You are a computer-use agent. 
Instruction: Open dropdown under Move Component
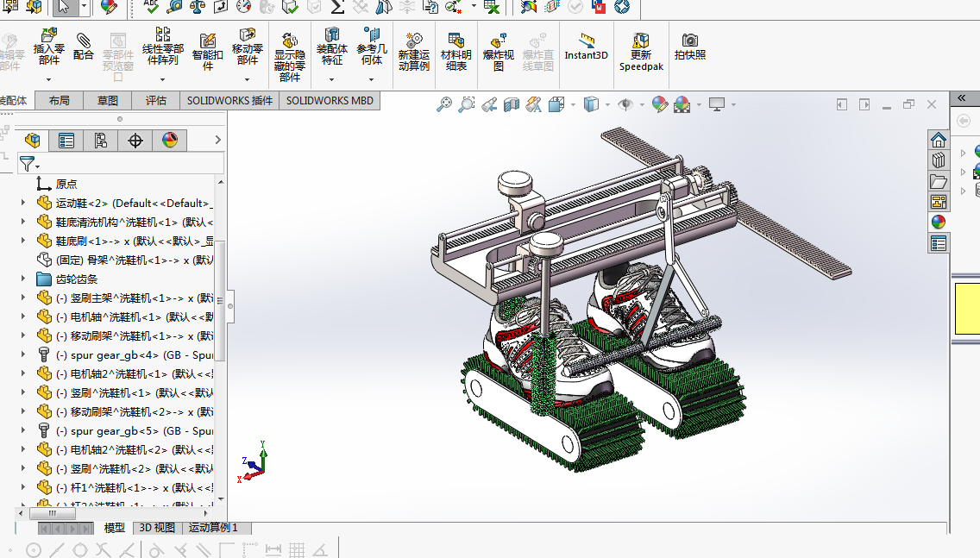point(247,79)
